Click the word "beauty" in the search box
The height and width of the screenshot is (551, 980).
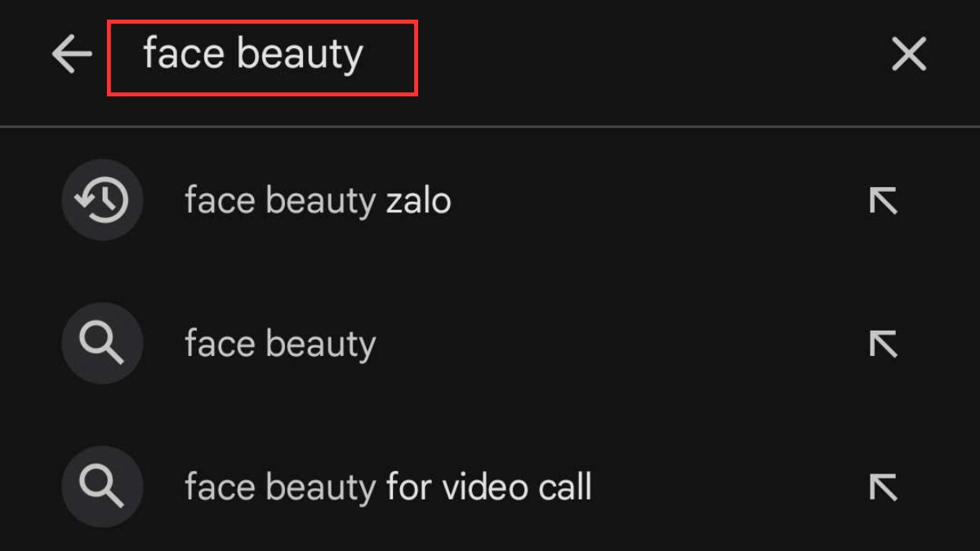coord(300,56)
